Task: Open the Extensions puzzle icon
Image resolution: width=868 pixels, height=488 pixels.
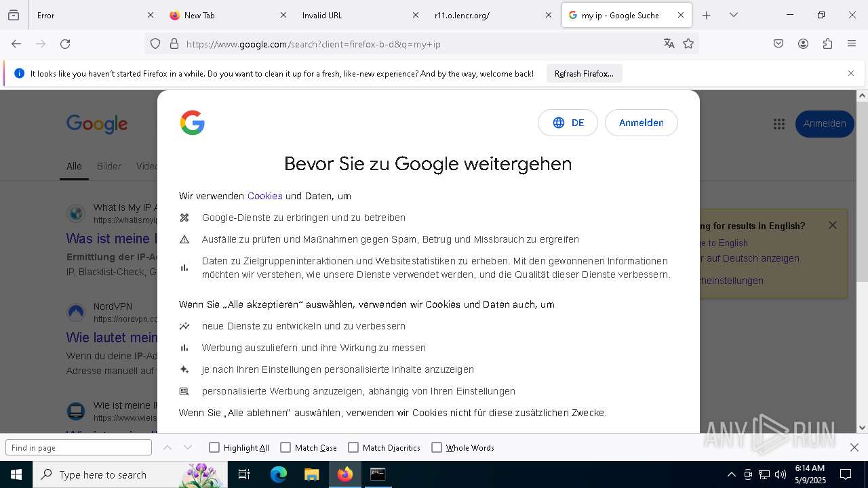Action: tap(827, 44)
